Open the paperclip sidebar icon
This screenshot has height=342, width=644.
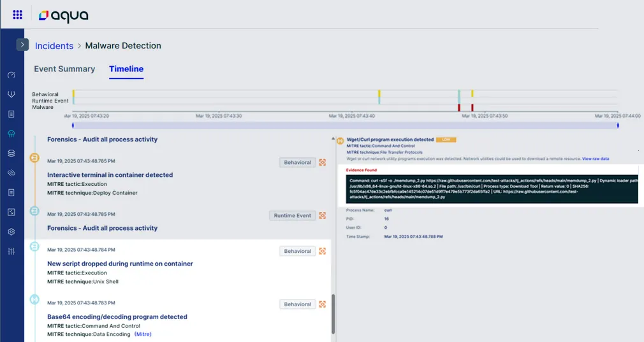tap(11, 173)
